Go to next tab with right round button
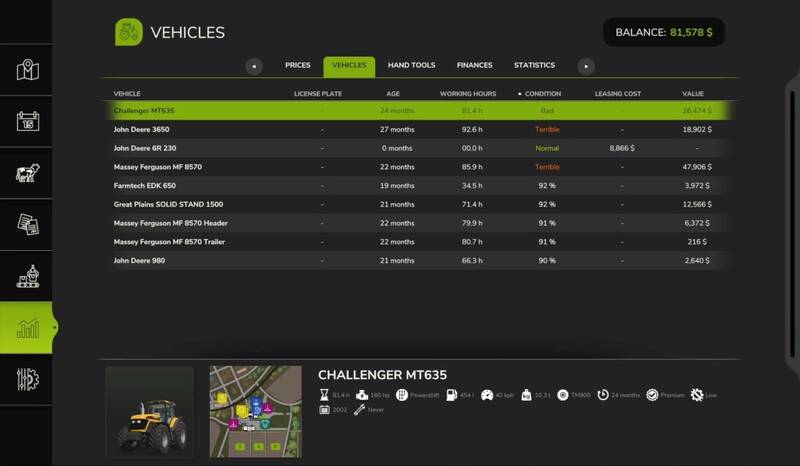Screen dimensions: 800x466 (x=586, y=66)
